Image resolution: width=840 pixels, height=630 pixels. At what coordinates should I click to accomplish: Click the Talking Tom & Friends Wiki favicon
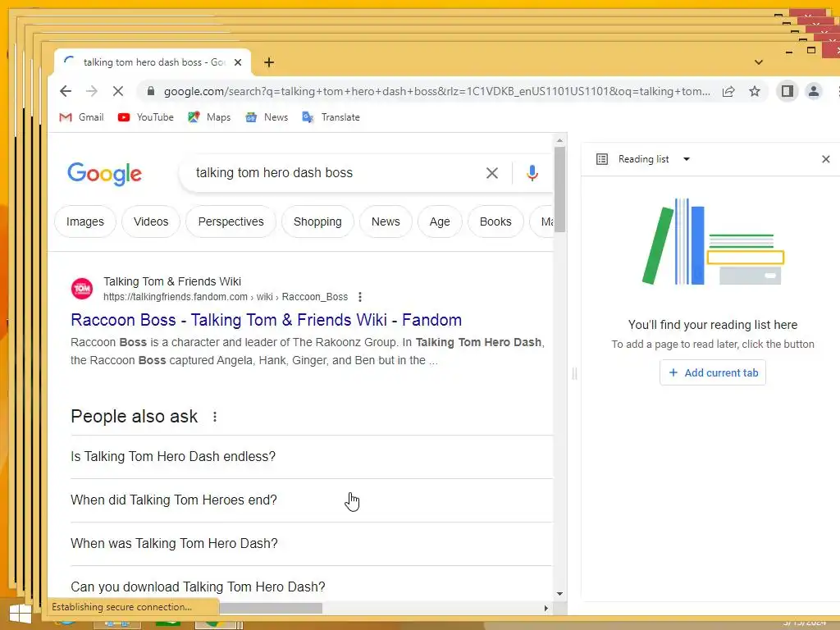(82, 289)
